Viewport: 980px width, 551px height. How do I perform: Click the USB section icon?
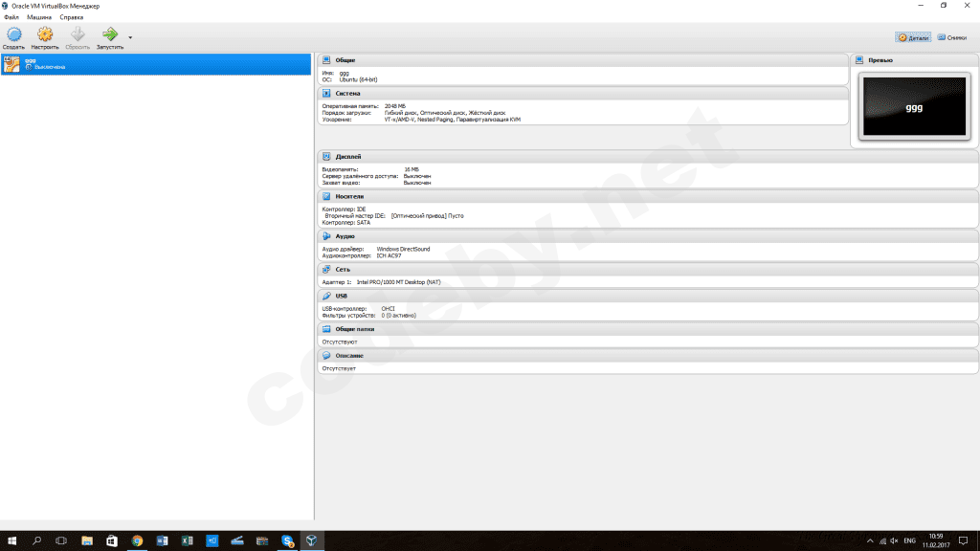(326, 296)
